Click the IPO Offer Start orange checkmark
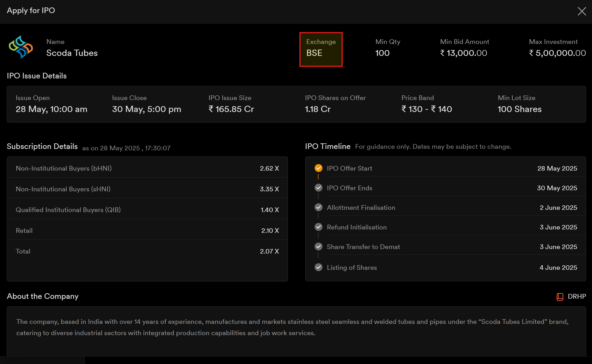The height and width of the screenshot is (364, 592). click(x=318, y=168)
